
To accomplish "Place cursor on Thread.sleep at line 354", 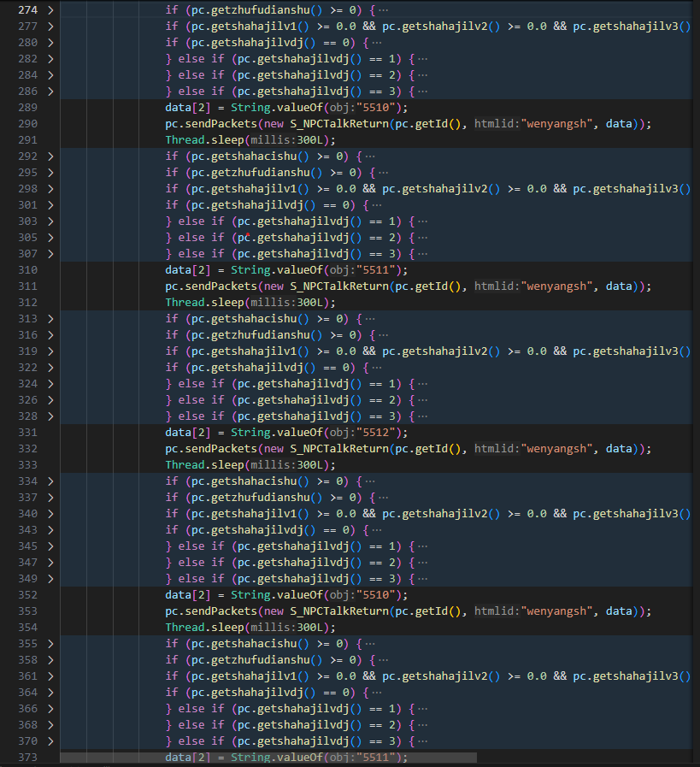I will 205,627.
